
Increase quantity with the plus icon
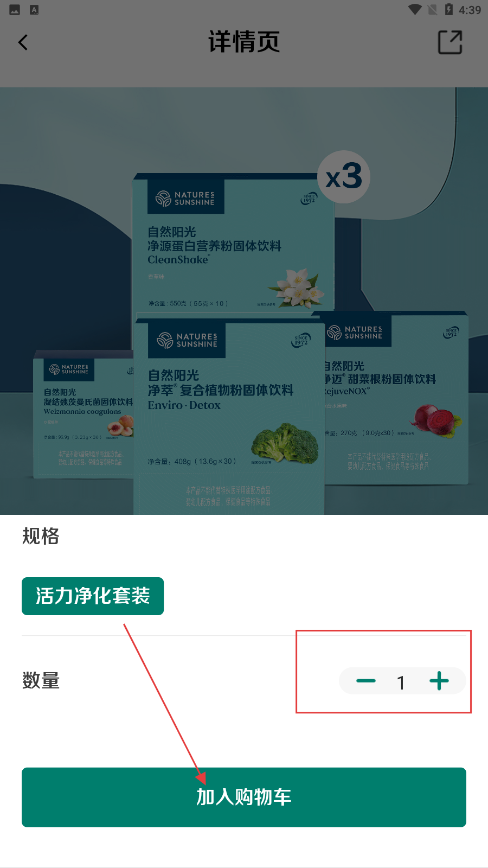click(439, 681)
